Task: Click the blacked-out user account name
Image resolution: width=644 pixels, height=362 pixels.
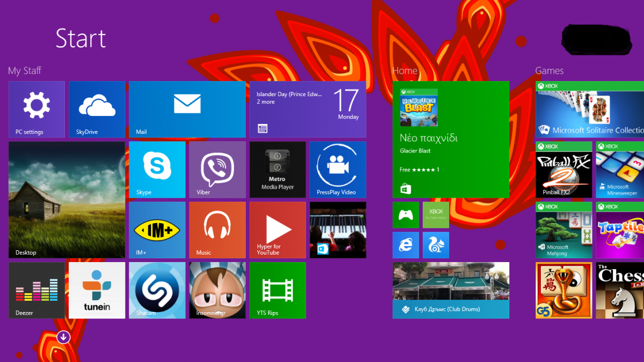Action: point(596,40)
